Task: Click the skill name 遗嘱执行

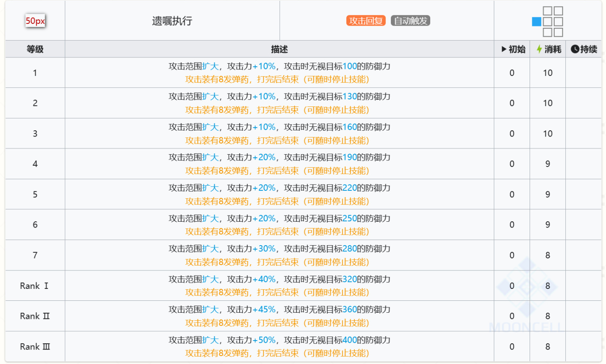Action: click(x=172, y=21)
